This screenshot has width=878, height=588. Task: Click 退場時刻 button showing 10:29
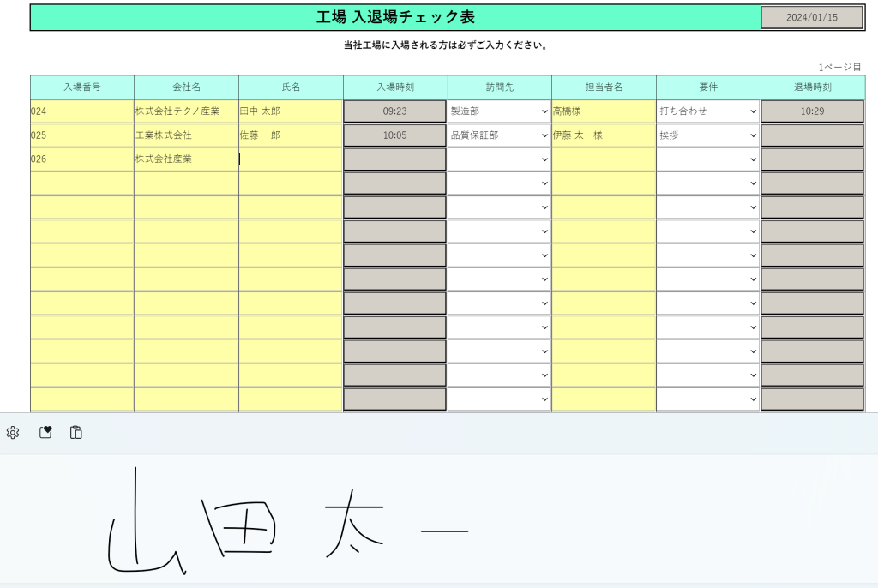[x=812, y=111]
